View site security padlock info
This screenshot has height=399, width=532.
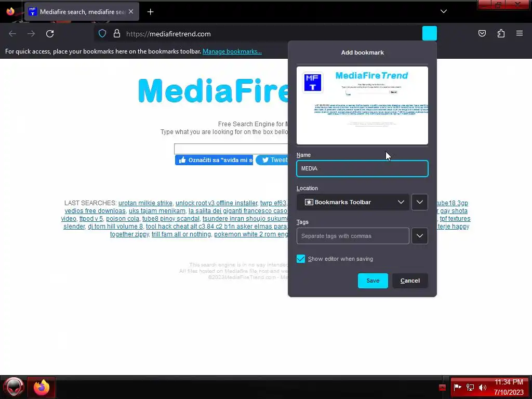[117, 34]
